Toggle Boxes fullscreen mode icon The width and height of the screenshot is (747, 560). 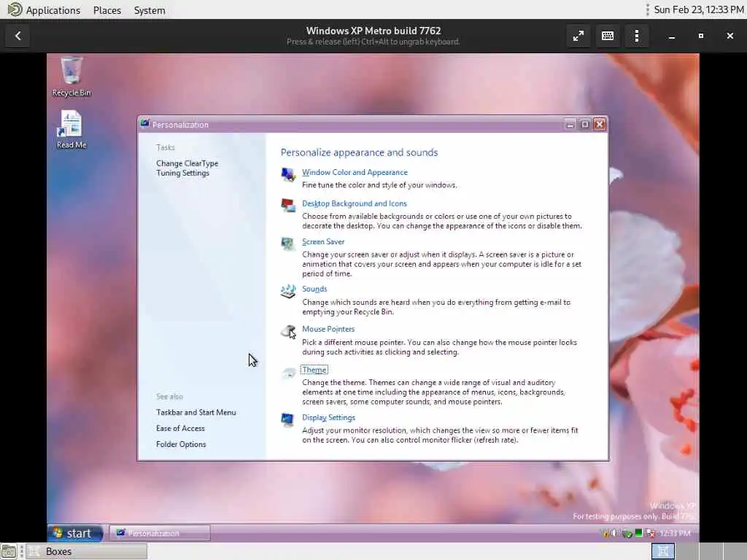578,36
